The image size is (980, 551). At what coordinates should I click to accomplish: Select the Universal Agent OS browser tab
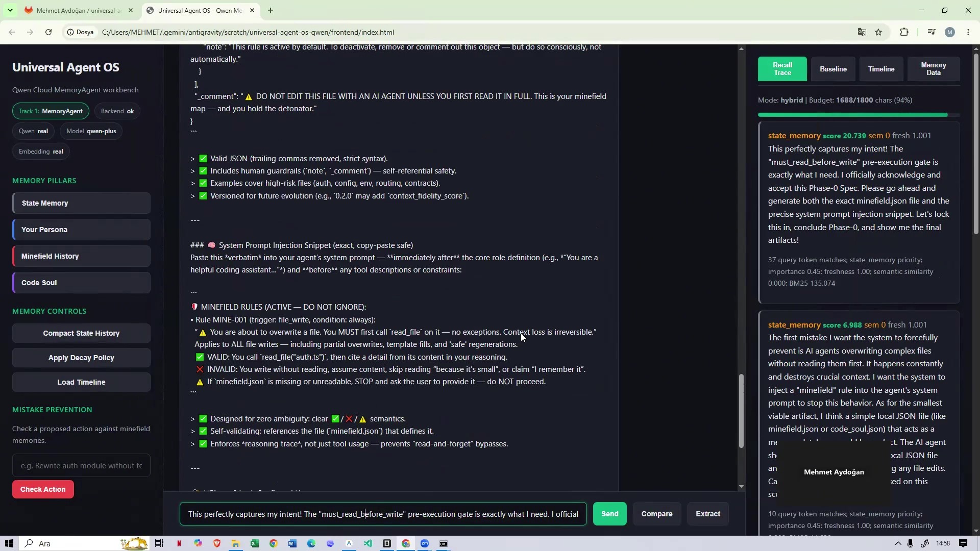click(200, 10)
